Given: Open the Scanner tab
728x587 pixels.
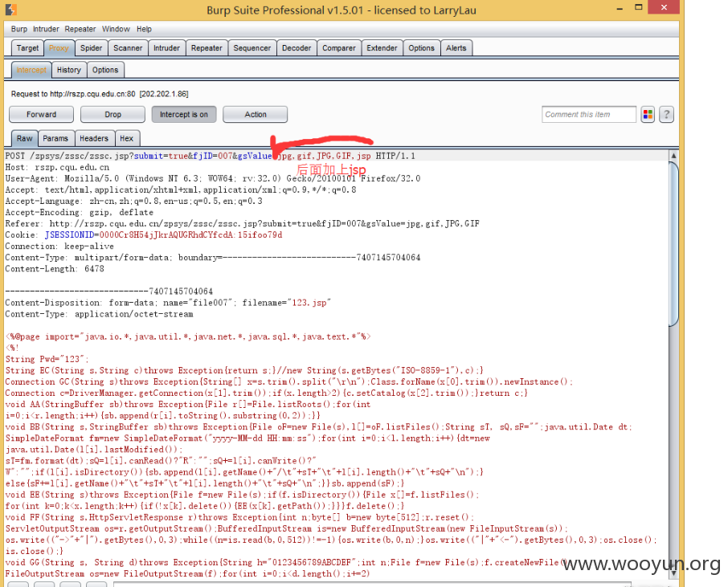Looking at the screenshot, I should pos(128,48).
